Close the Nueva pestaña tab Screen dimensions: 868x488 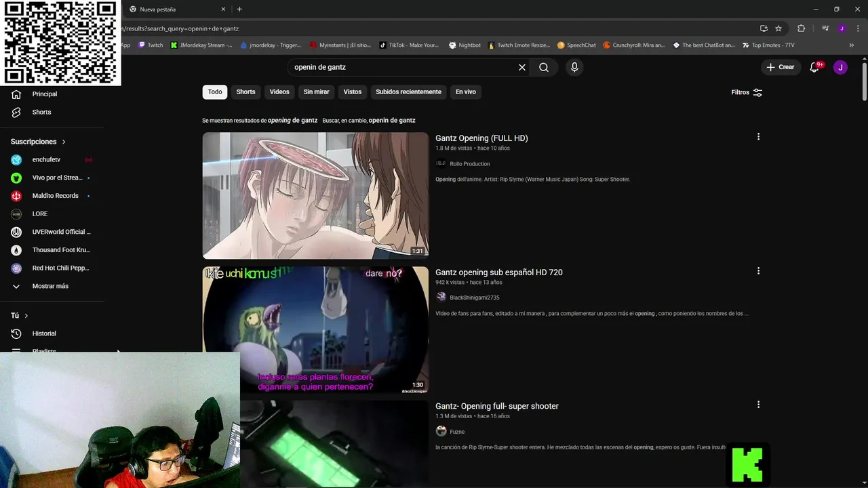(x=223, y=9)
